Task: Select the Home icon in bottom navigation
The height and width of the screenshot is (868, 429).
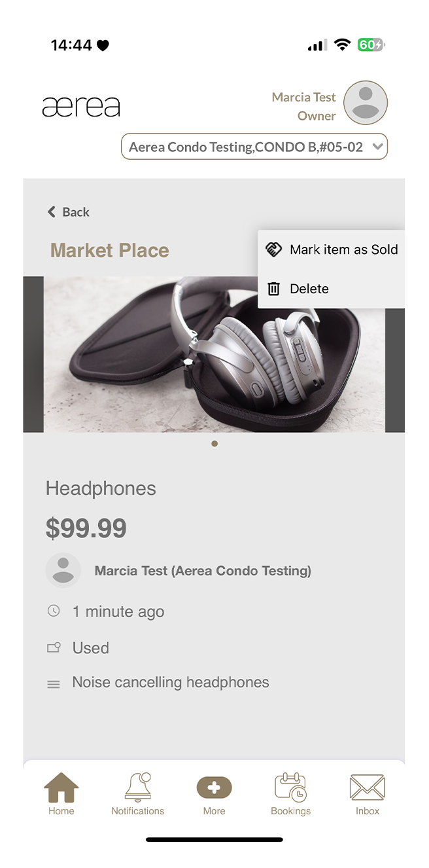Action: (x=61, y=789)
